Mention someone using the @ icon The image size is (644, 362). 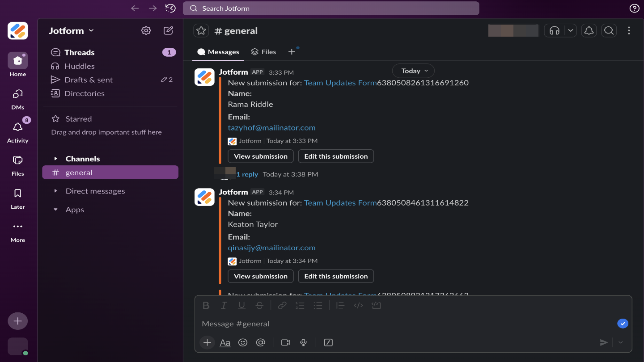tap(261, 342)
